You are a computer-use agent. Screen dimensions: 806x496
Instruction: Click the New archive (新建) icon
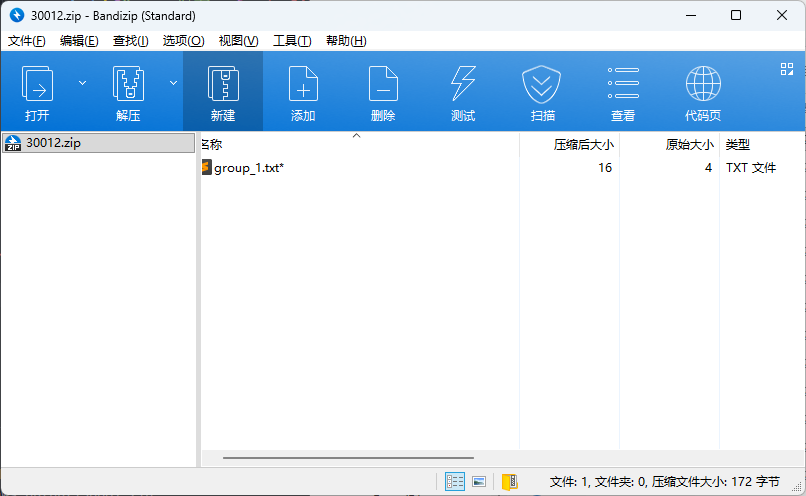[222, 84]
